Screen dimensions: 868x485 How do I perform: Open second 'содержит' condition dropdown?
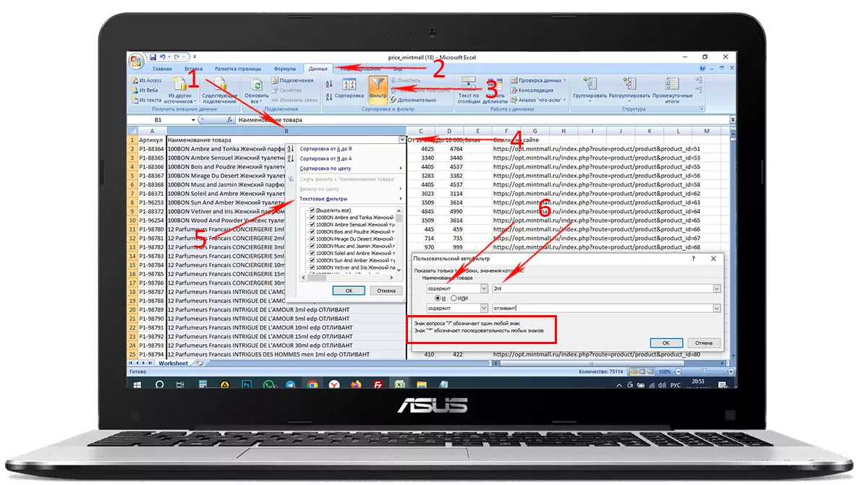point(484,309)
